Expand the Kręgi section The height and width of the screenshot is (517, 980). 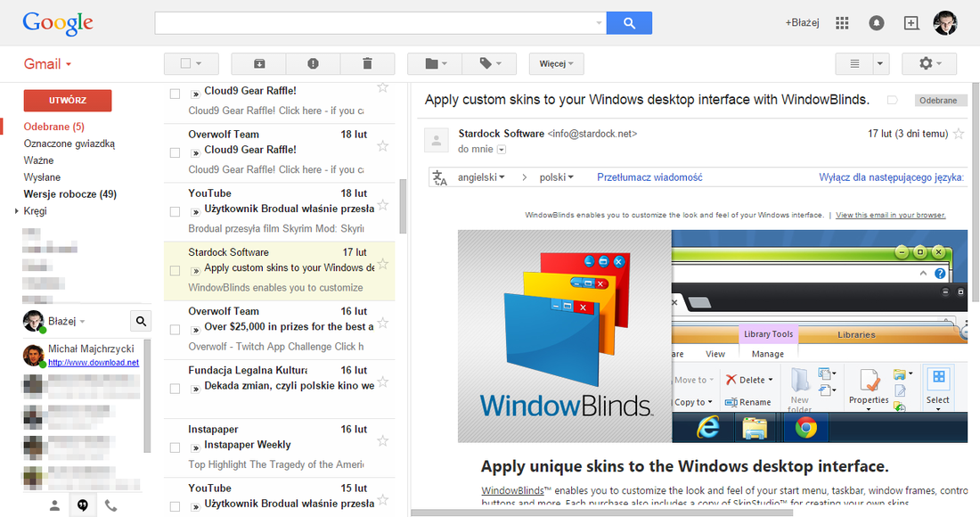pyautogui.click(x=17, y=211)
